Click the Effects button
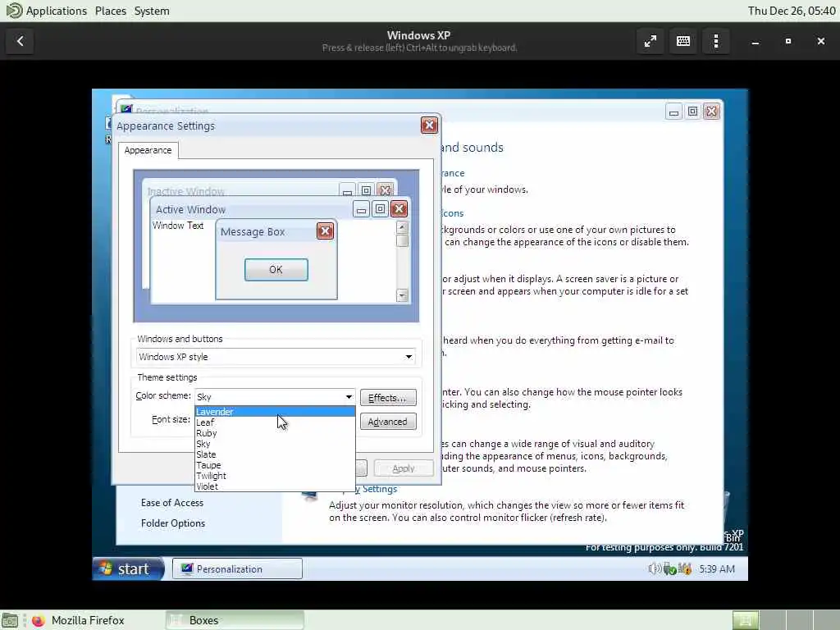This screenshot has width=840, height=630. click(x=388, y=398)
